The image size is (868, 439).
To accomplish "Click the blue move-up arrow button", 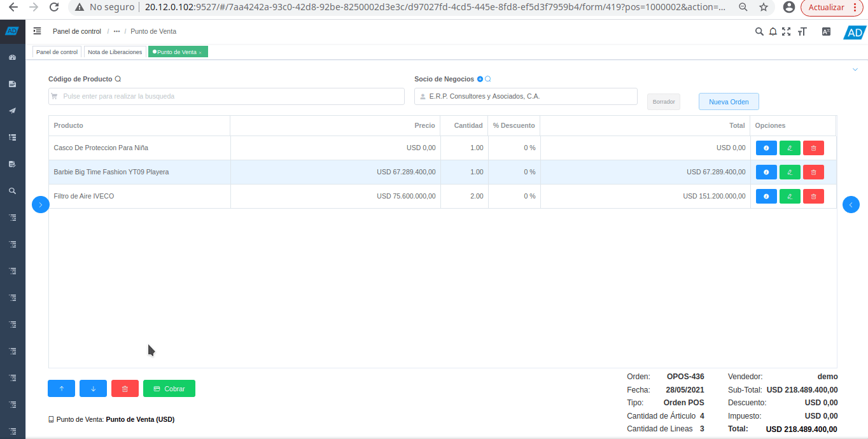I will coord(61,389).
